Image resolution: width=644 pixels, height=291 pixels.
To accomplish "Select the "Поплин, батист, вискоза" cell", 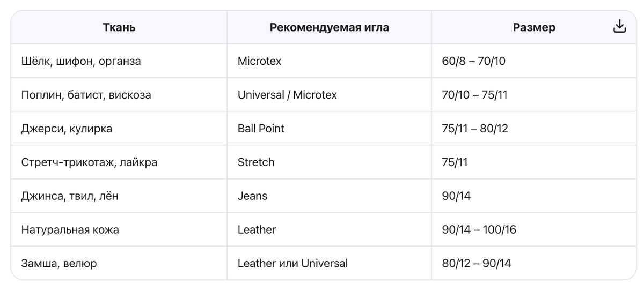I will [x=86, y=95].
